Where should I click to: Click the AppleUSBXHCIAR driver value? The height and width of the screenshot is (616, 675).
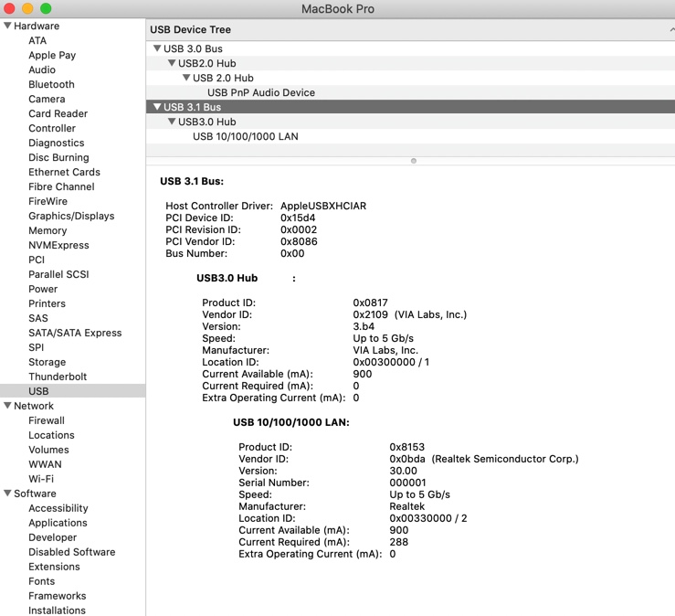pyautogui.click(x=323, y=206)
